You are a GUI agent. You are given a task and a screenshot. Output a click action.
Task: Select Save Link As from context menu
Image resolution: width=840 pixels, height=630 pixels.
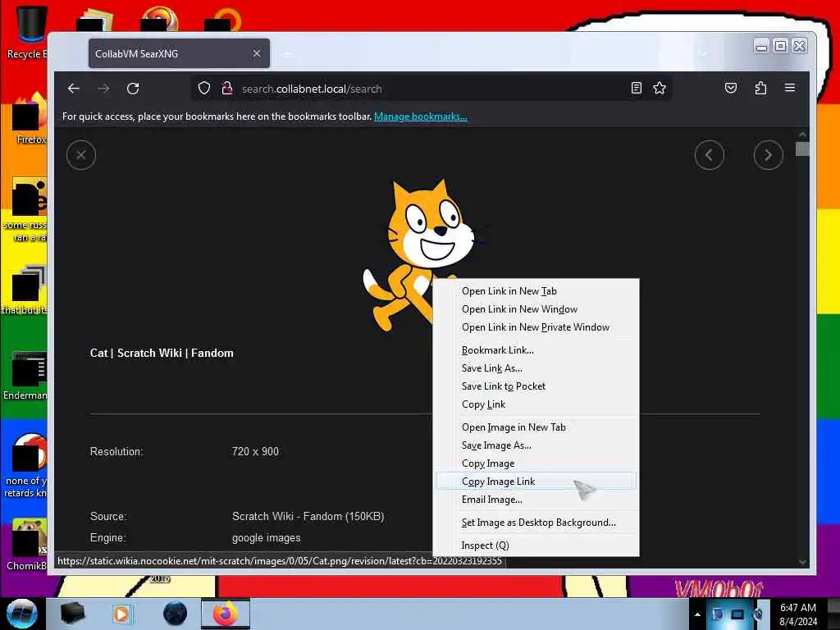point(536,368)
